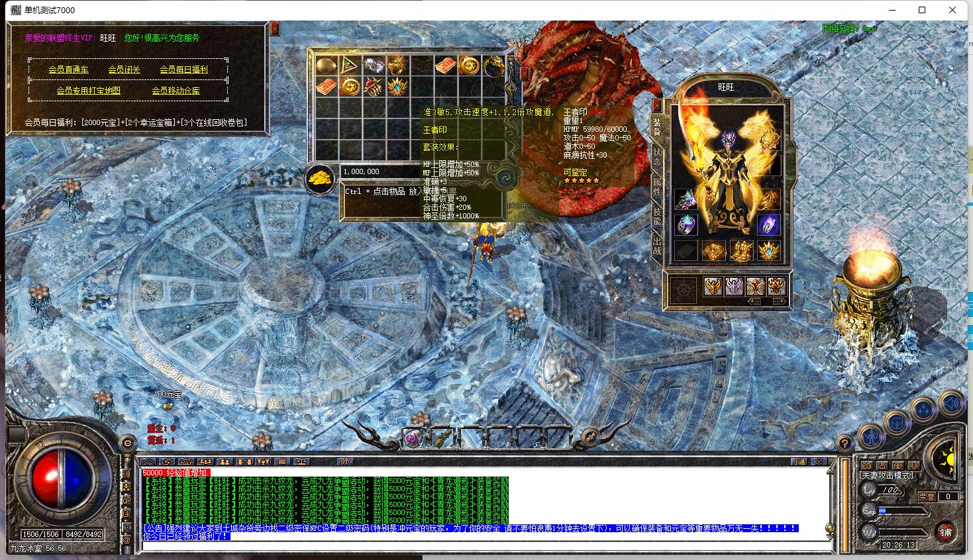Open the 技能 tab
973x560 pixels.
[x=657, y=218]
